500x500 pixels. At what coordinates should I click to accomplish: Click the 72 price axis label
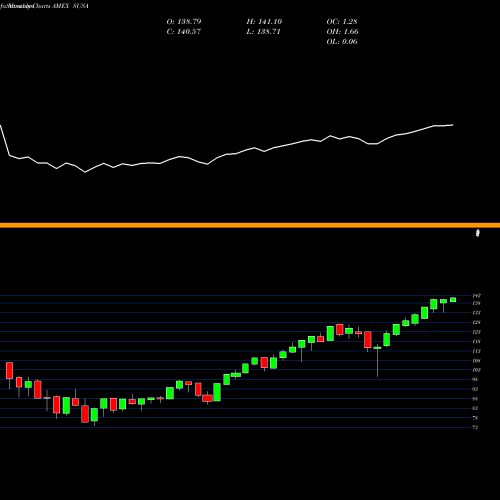tap(475, 427)
